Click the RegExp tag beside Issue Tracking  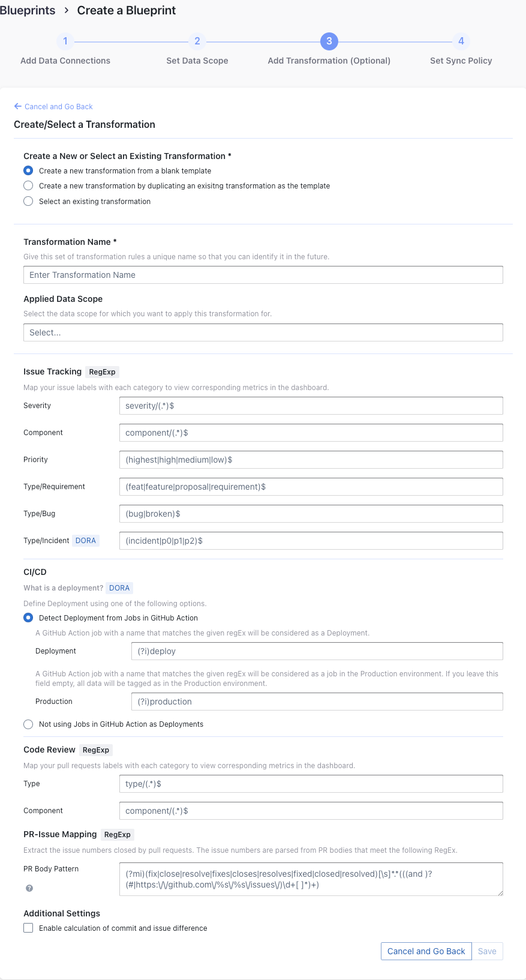point(102,372)
